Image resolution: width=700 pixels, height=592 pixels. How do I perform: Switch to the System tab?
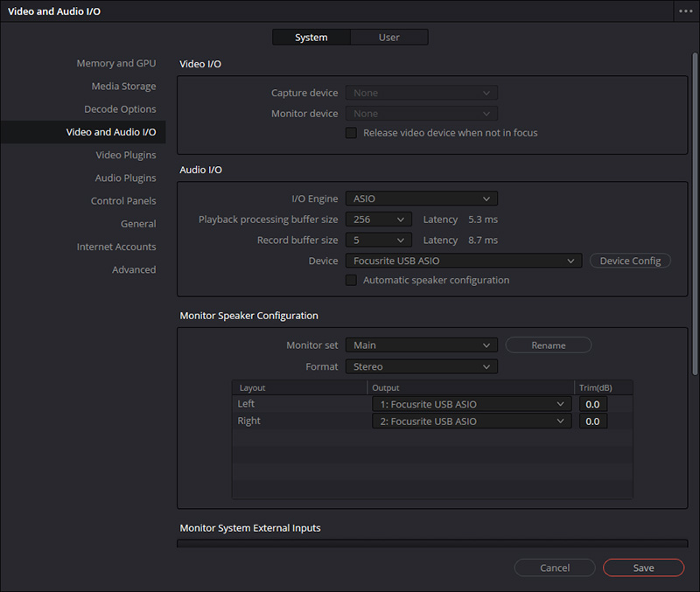pyautogui.click(x=311, y=38)
